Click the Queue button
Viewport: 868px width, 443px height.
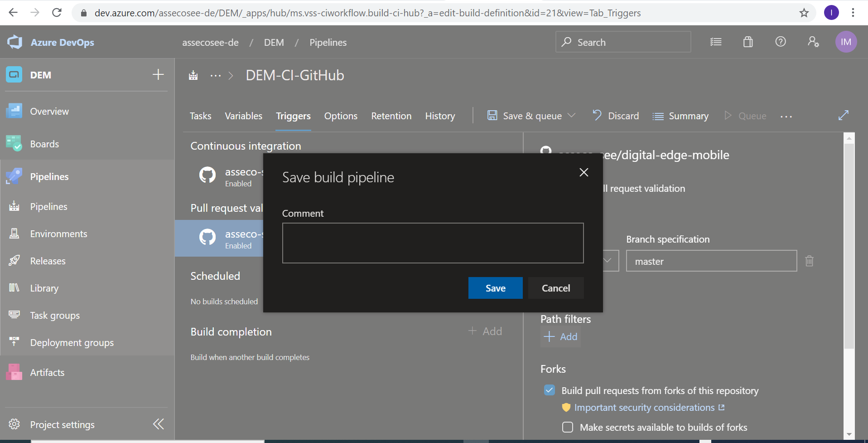point(745,116)
